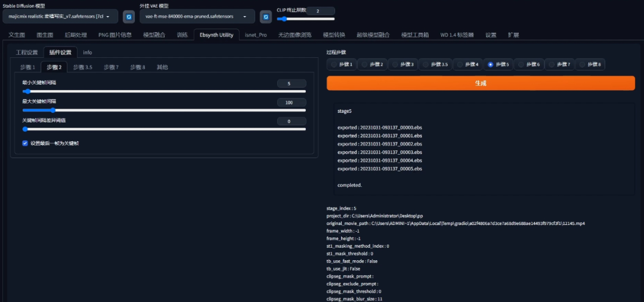Adjust the 最大关键帧间隔 slider
Screen dimensions: 644x302
click(x=165, y=110)
